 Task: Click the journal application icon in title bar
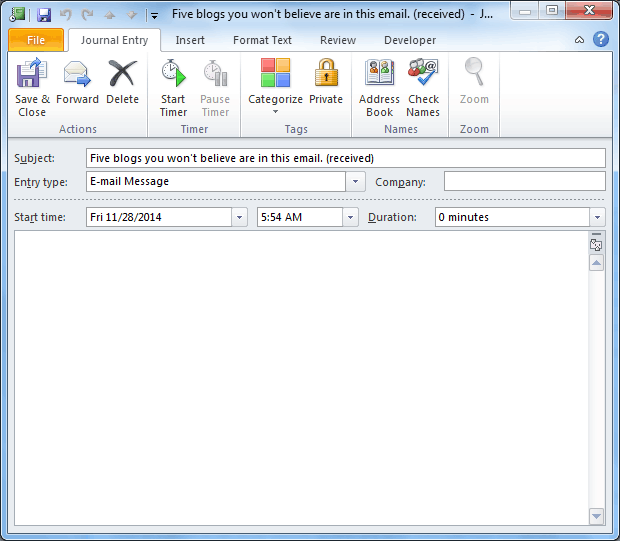pos(17,15)
